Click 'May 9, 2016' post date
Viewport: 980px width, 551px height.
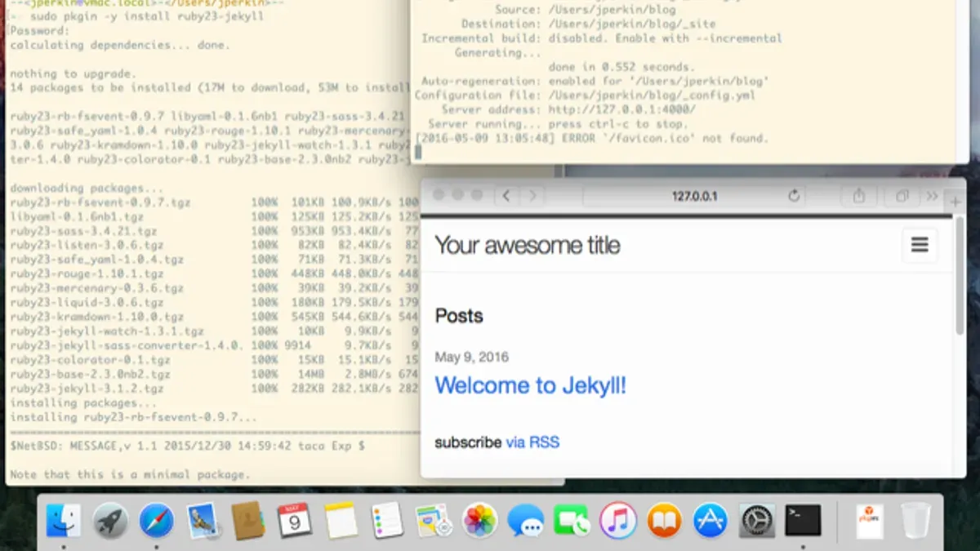[472, 357]
